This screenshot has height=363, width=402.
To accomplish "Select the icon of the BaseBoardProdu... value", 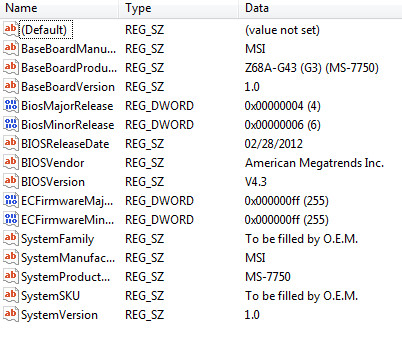I will click(x=10, y=67).
